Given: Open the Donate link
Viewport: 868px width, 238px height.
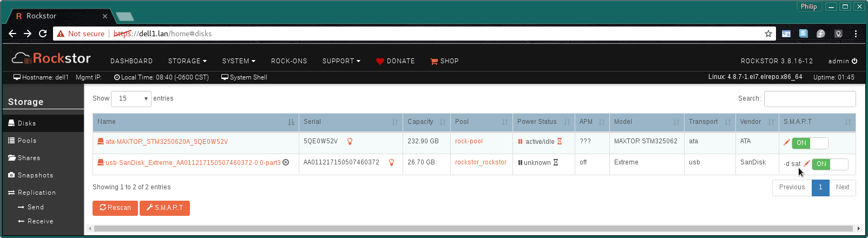Looking at the screenshot, I should (x=396, y=61).
